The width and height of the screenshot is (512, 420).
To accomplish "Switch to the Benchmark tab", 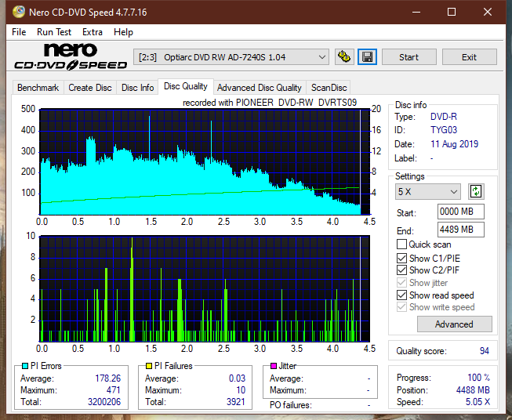I will tap(38, 88).
